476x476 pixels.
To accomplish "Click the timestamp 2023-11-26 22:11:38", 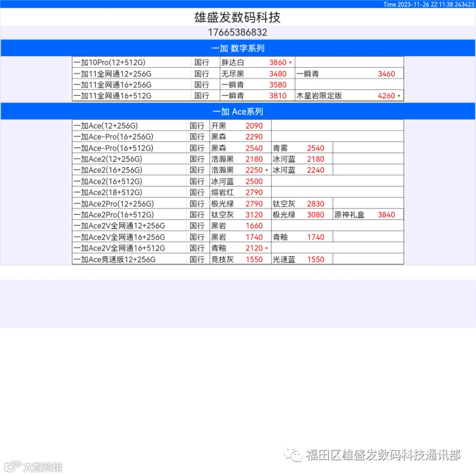I will (425, 4).
